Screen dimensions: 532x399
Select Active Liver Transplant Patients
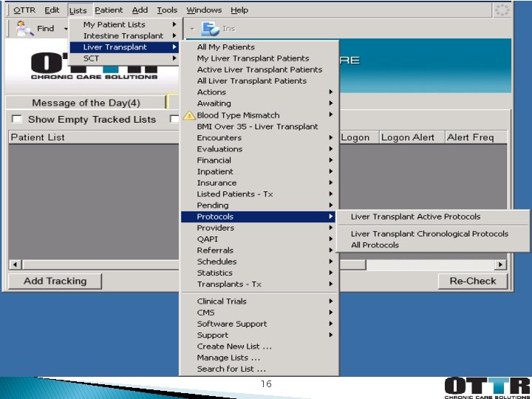pos(259,69)
